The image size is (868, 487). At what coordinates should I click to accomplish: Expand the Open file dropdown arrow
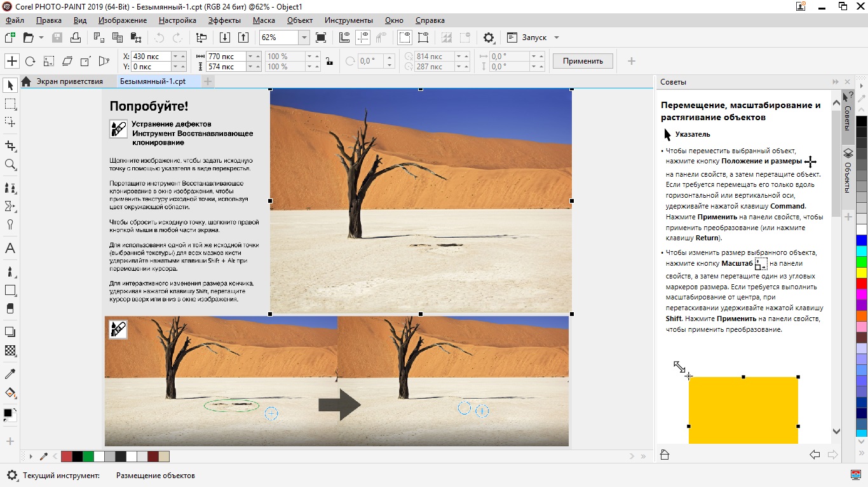point(41,38)
